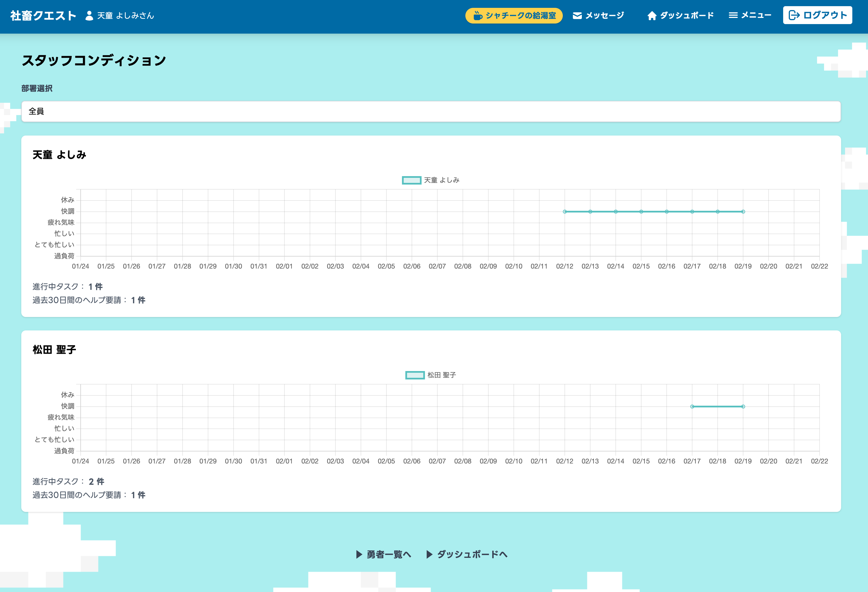
Task: Click the home dashboard icon
Action: pos(652,16)
